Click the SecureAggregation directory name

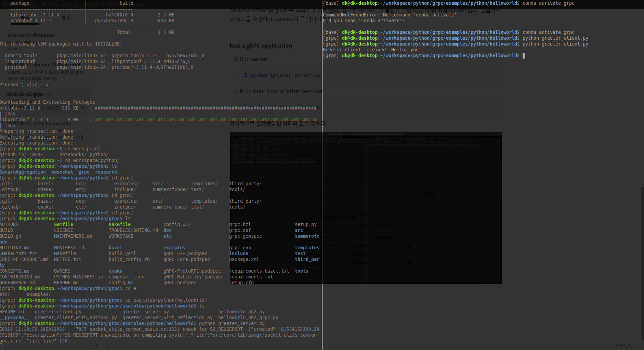23,172
